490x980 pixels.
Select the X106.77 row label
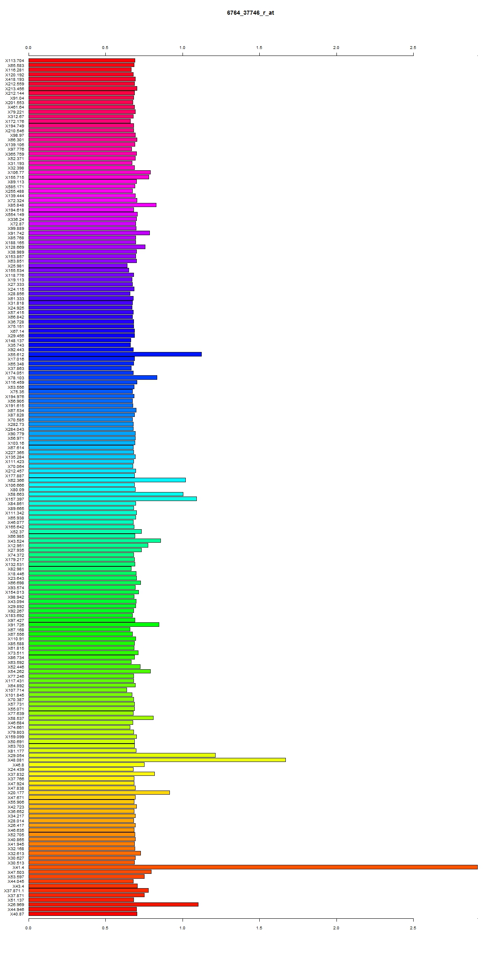16,173
